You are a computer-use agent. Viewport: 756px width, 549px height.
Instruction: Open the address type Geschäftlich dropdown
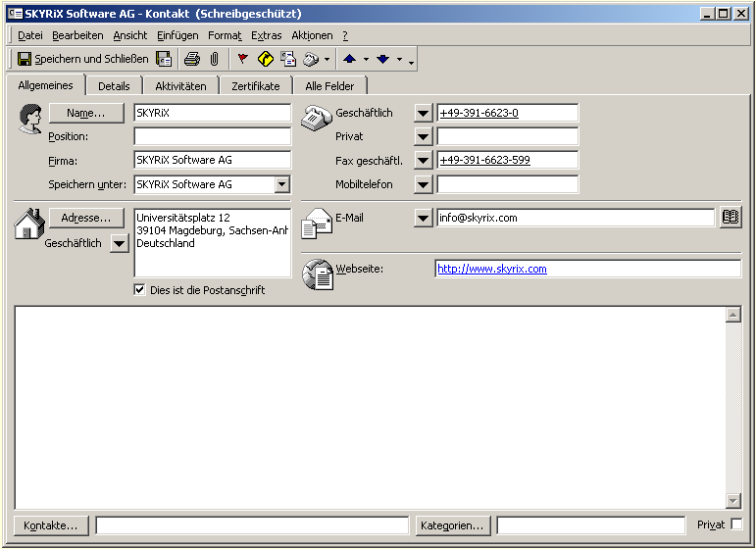click(x=119, y=243)
